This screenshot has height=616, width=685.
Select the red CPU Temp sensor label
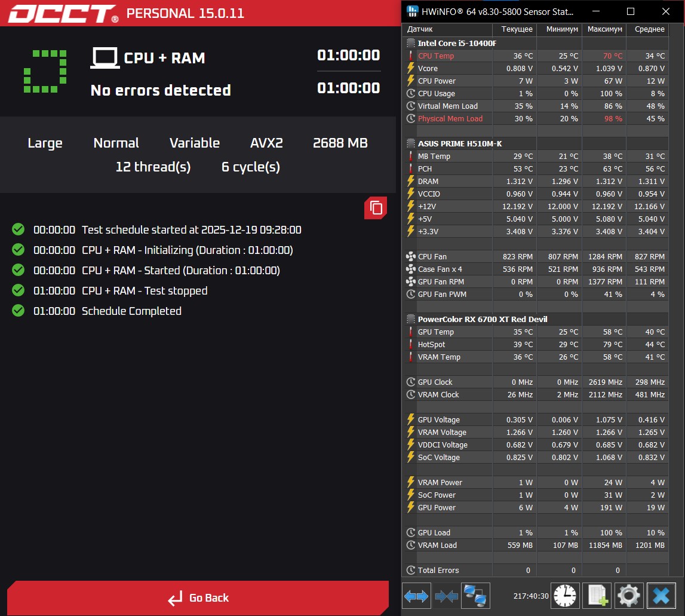436,56
